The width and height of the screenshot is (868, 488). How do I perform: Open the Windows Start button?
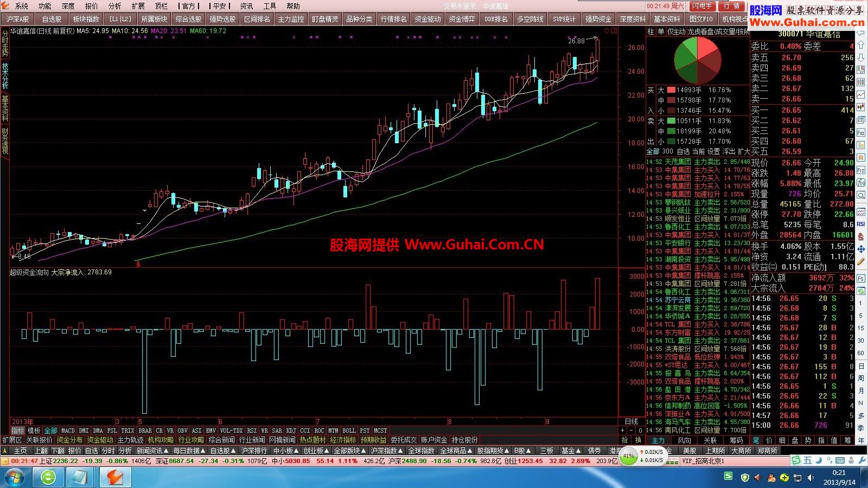15,478
